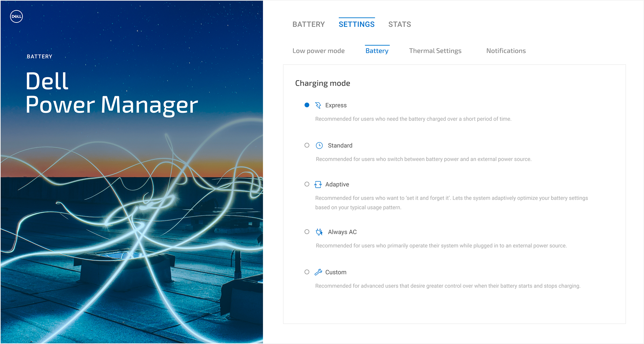Open the Low power mode sub-tab

pos(319,51)
